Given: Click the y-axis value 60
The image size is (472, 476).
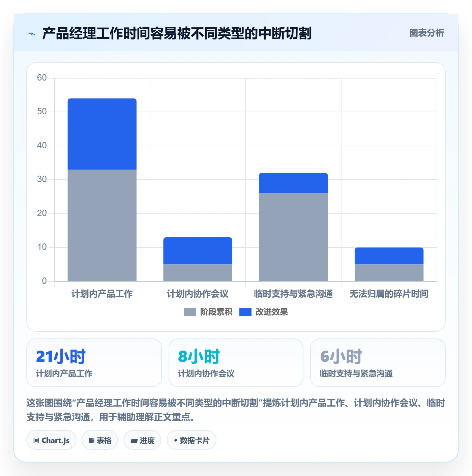Looking at the screenshot, I should 42,78.
